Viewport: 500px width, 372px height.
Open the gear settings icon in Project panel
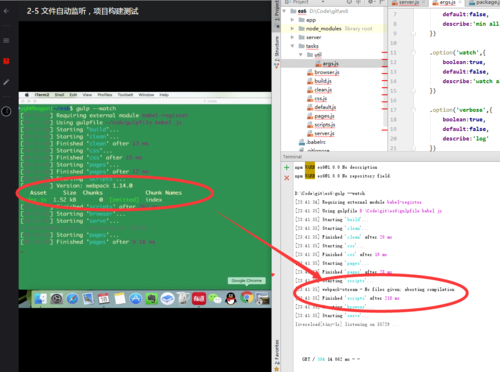370,2
